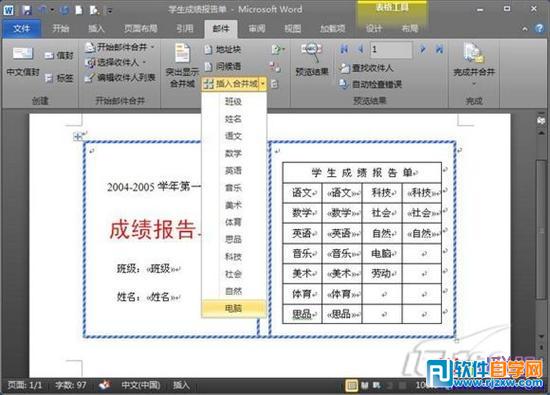Select 班级 from the merge field list
The width and height of the screenshot is (550, 395).
(x=233, y=101)
